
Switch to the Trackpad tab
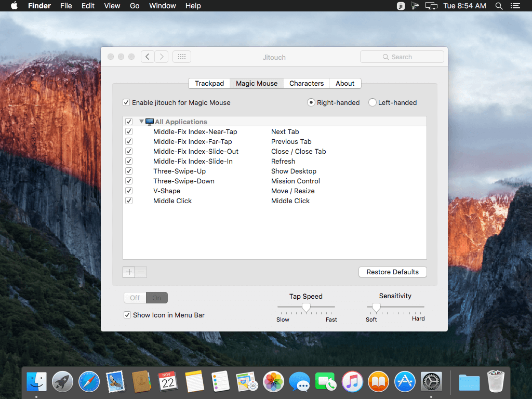(209, 84)
